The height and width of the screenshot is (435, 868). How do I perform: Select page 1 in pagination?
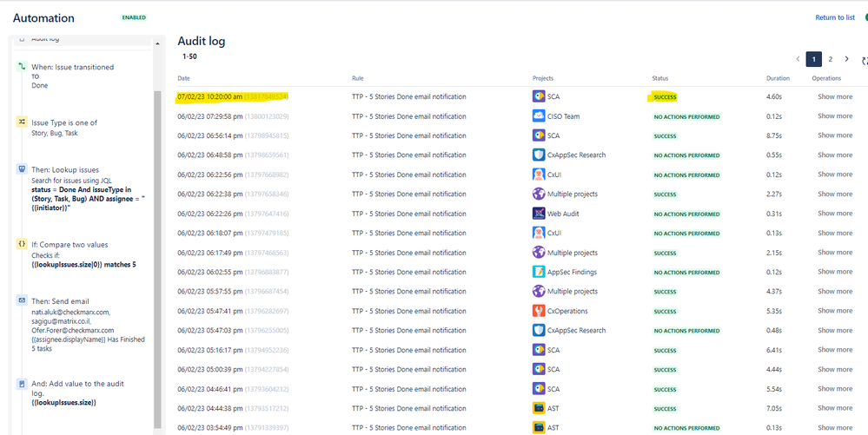(x=814, y=59)
